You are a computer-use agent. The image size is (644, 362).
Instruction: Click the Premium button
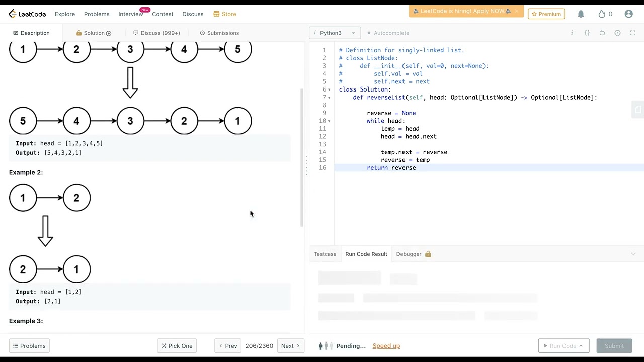tap(546, 14)
